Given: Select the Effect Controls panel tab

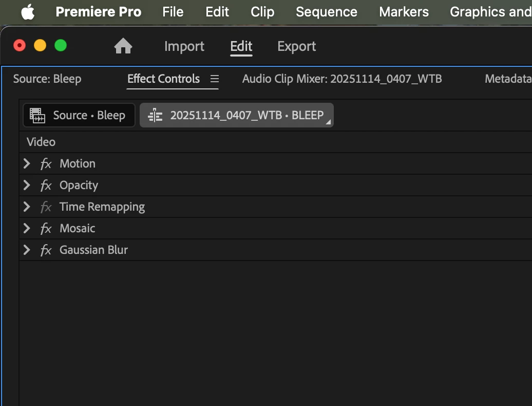Looking at the screenshot, I should tap(163, 79).
